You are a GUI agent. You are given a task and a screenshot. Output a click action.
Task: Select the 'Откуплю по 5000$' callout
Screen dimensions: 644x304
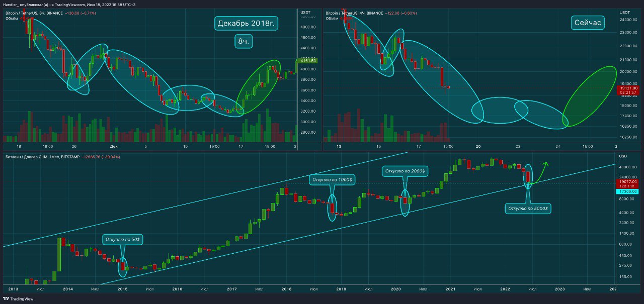tap(528, 208)
